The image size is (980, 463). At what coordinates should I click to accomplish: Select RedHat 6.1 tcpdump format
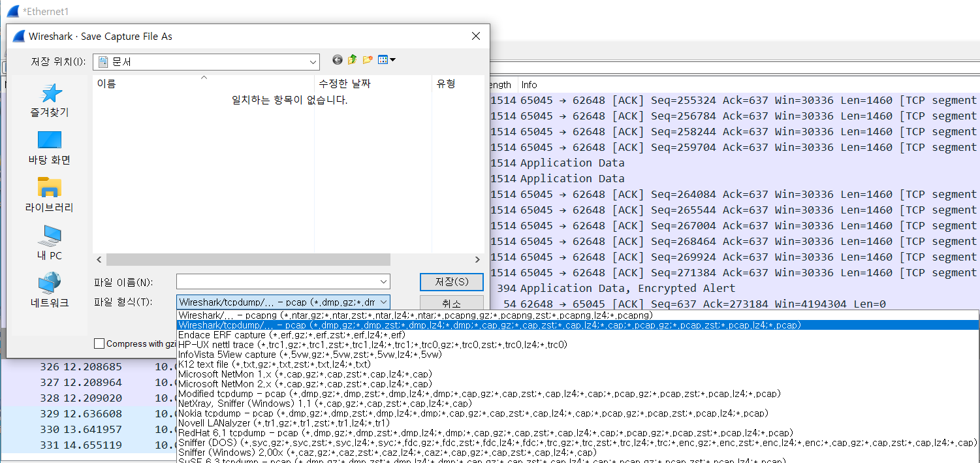(578, 433)
